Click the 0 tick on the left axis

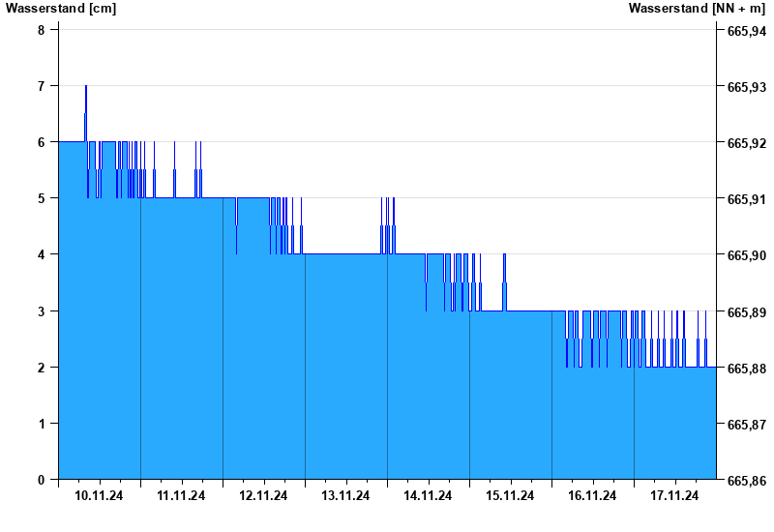42,480
